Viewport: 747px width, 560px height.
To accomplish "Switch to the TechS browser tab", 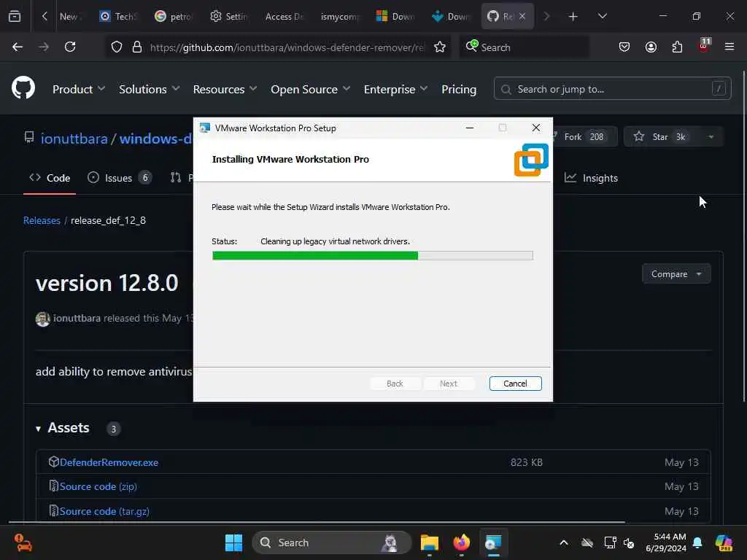I will pyautogui.click(x=118, y=17).
